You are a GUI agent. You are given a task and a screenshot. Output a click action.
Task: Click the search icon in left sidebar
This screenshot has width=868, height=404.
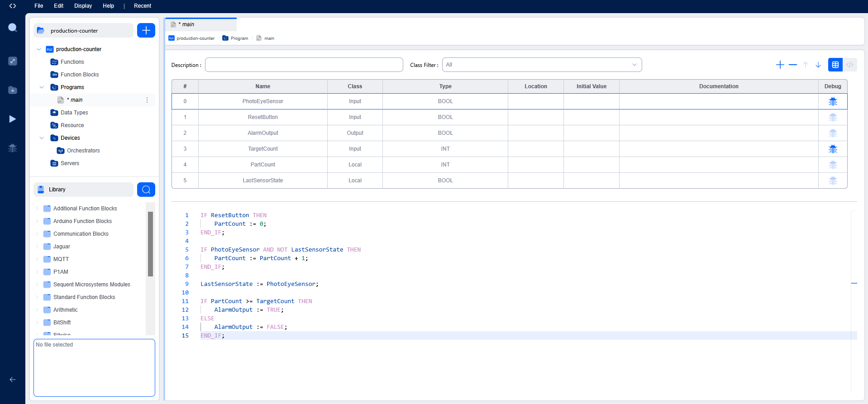[13, 28]
